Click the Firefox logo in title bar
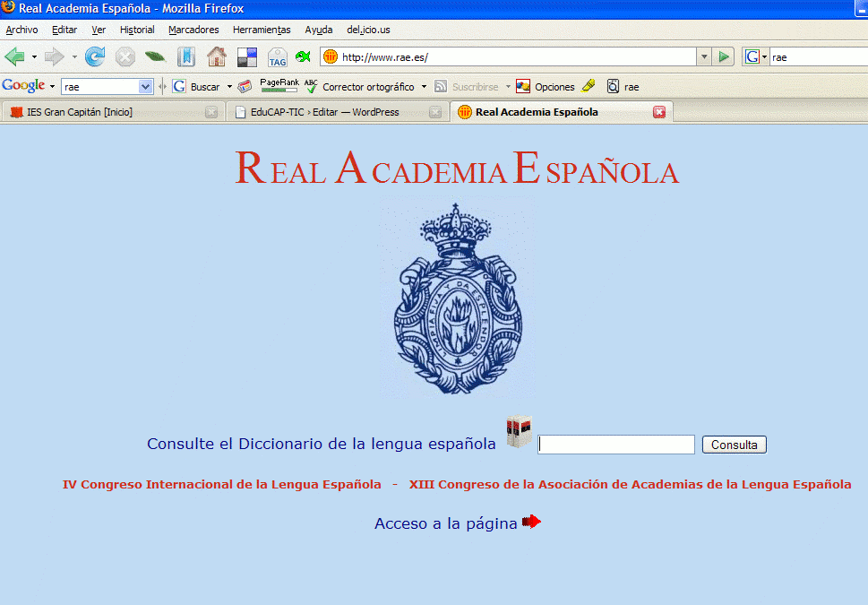The image size is (868, 605). tap(8, 7)
